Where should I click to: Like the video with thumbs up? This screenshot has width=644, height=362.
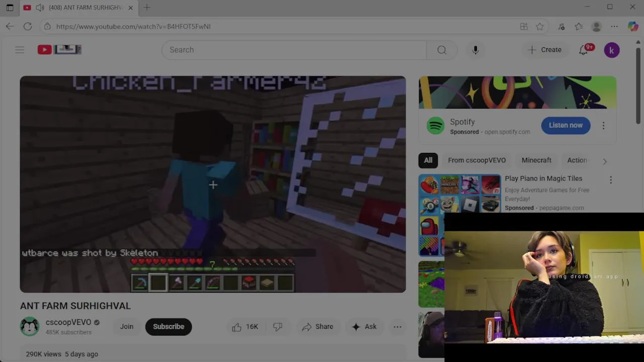245,327
